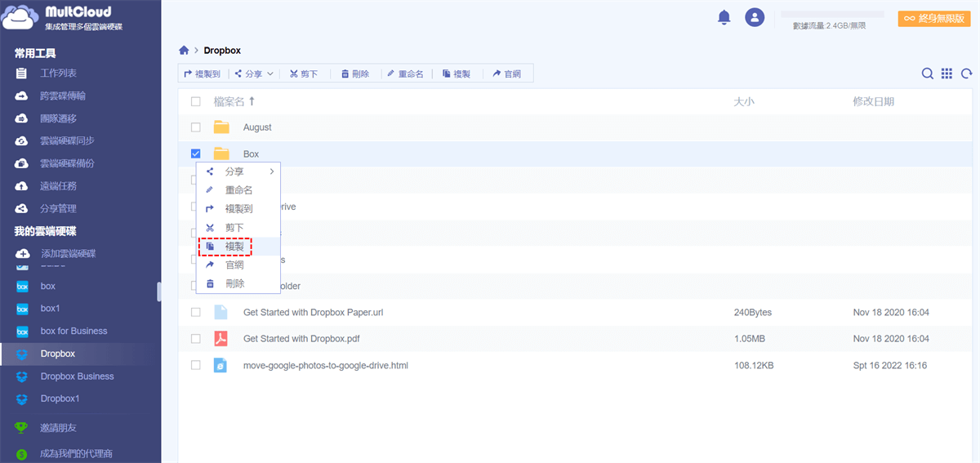980x463 pixels.
Task: Click 添加雲端硬碟 in the sidebar
Action: (x=68, y=253)
